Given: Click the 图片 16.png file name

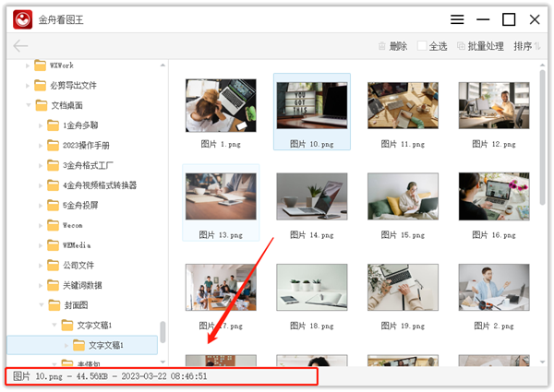Looking at the screenshot, I should pyautogui.click(x=494, y=235).
